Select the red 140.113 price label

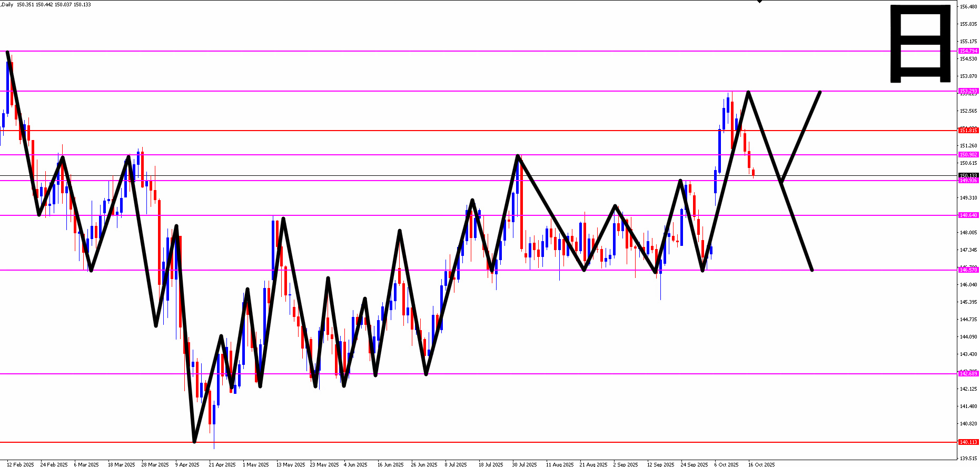[968, 442]
